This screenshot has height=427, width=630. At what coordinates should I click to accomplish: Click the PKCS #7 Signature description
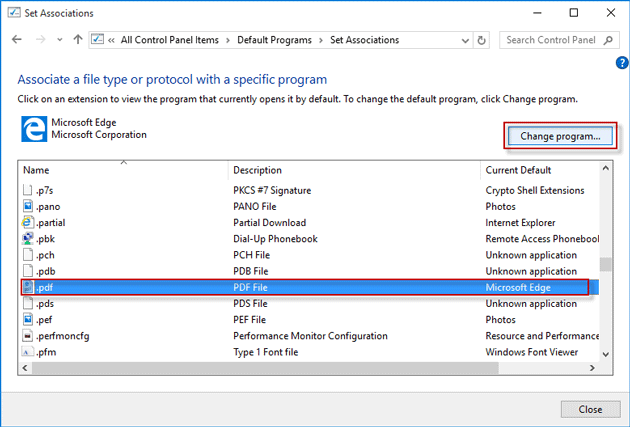[272, 190]
